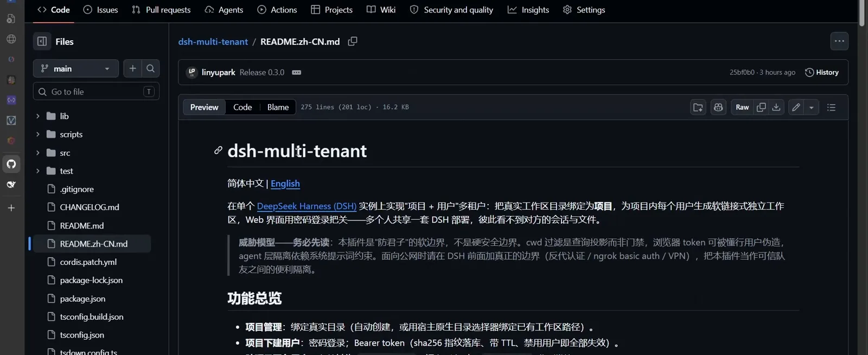Open the three-dot more options menu

(839, 41)
